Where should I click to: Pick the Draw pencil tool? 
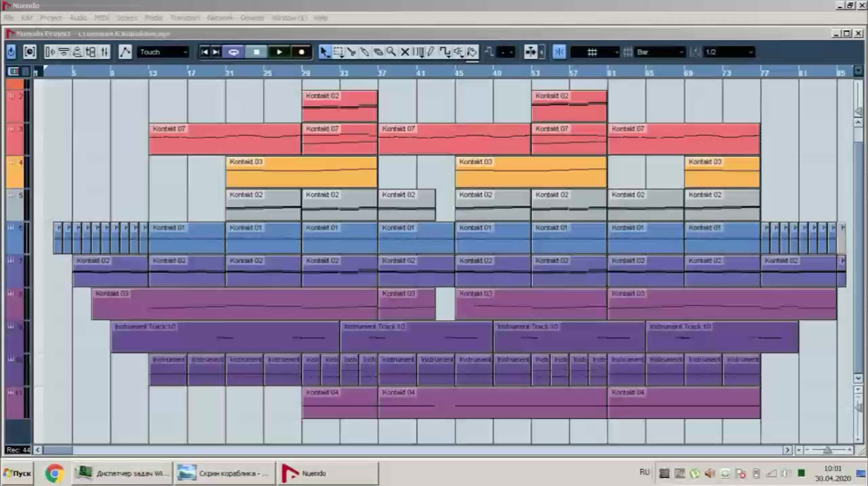(x=431, y=52)
